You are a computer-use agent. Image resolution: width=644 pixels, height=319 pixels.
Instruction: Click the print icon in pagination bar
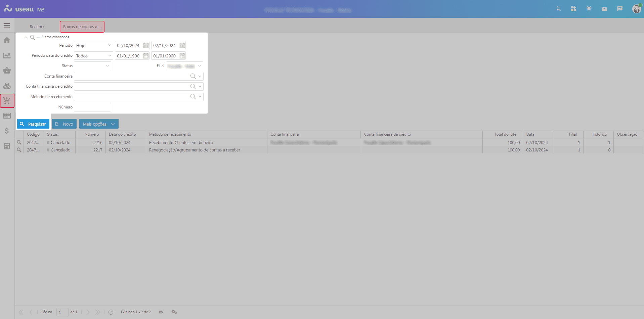161,312
